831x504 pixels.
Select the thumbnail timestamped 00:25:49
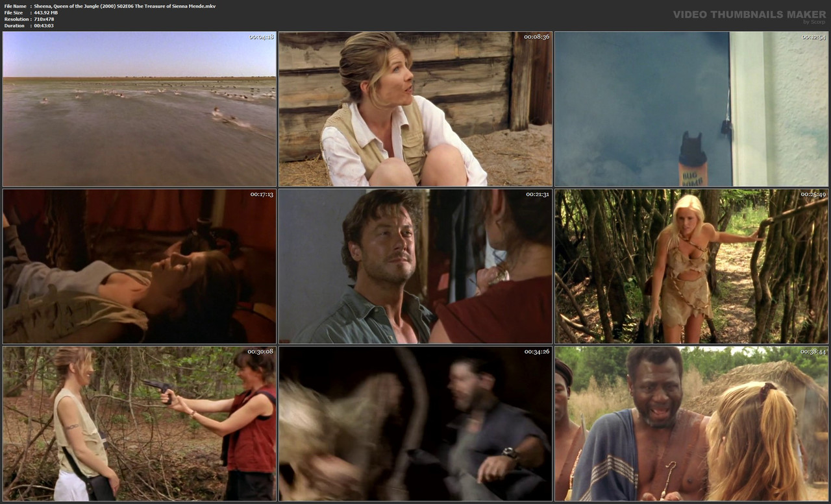[691, 266]
